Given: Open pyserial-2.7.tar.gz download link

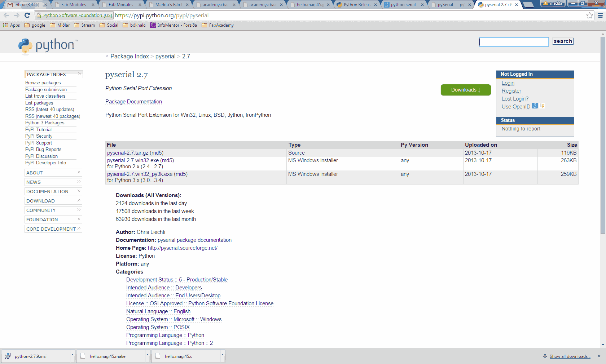Looking at the screenshot, I should click(x=128, y=153).
